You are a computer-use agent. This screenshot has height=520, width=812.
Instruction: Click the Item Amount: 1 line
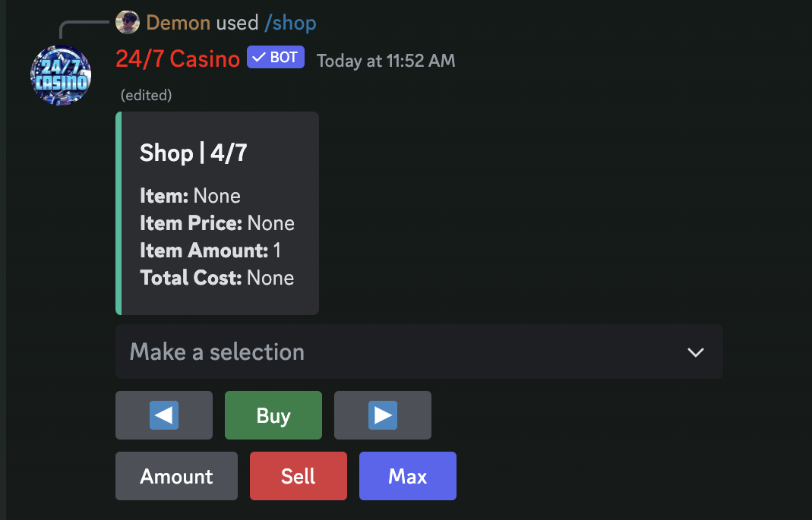point(210,251)
